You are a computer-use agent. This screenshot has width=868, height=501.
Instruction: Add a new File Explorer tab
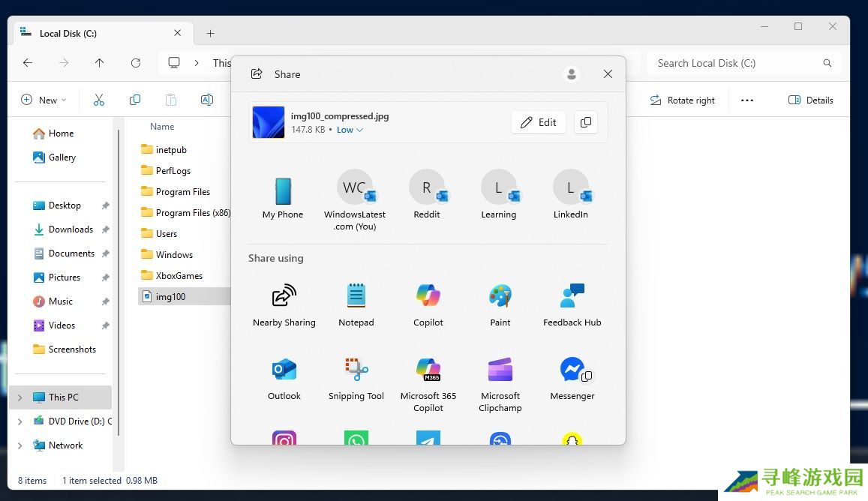click(x=210, y=33)
